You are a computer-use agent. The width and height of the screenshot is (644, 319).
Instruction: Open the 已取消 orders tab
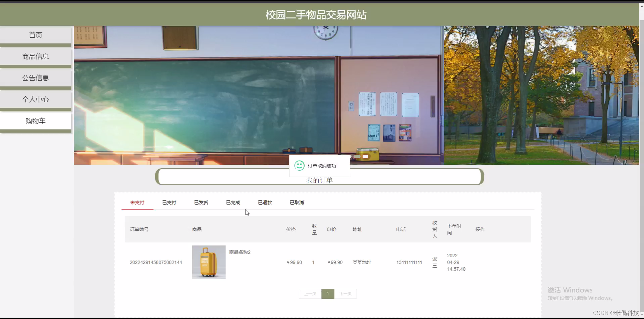coord(297,202)
